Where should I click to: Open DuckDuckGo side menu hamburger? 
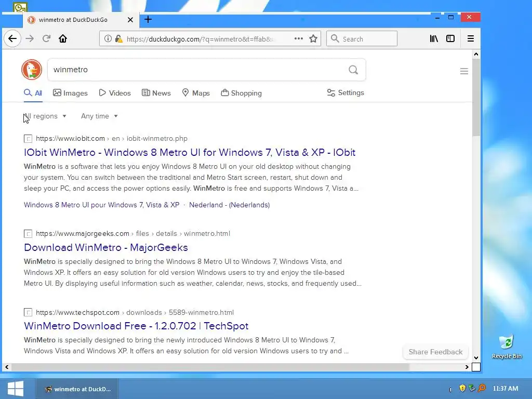[464, 71]
